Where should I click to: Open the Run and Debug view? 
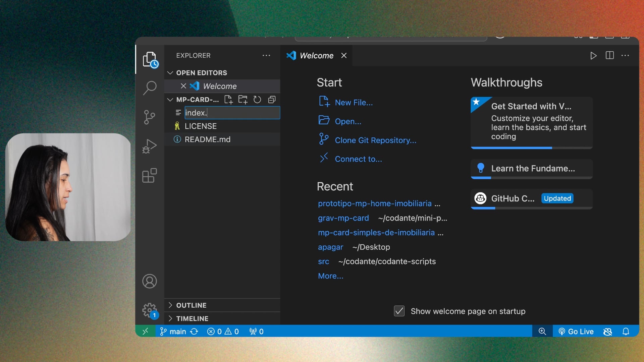[x=150, y=146]
